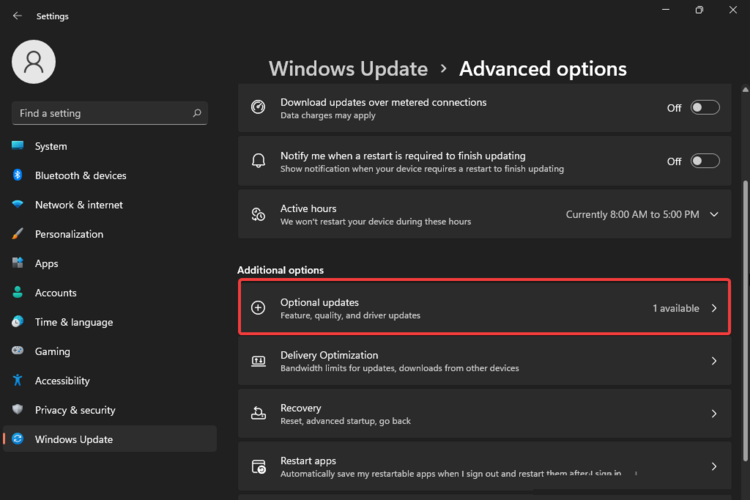750x500 pixels.
Task: Click the Advanced options breadcrumb title
Action: pyautogui.click(x=543, y=69)
